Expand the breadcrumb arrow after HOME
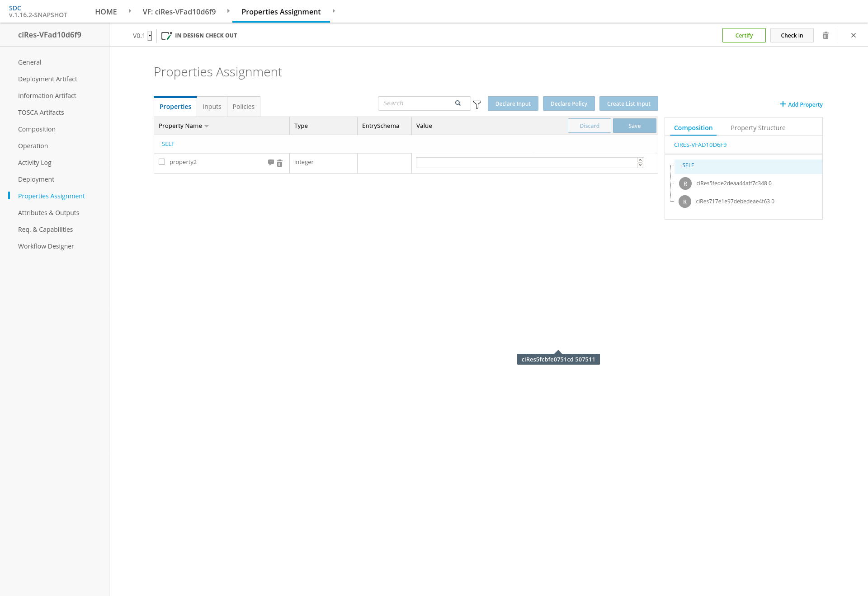The height and width of the screenshot is (596, 868). click(x=130, y=11)
